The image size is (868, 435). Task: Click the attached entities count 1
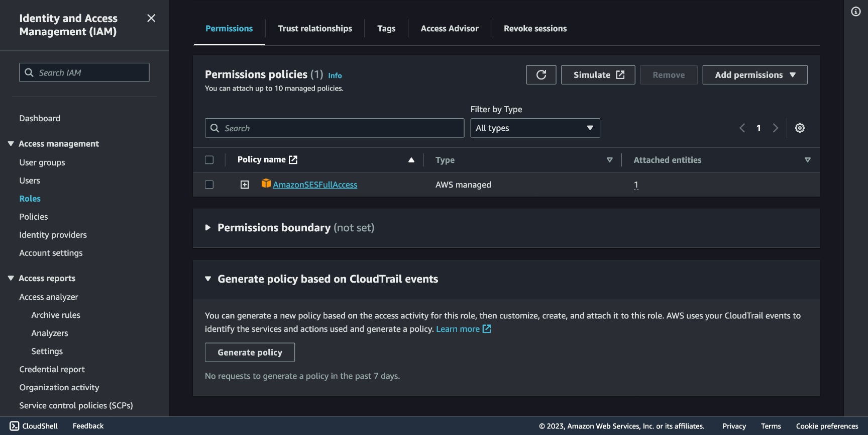[x=636, y=185]
